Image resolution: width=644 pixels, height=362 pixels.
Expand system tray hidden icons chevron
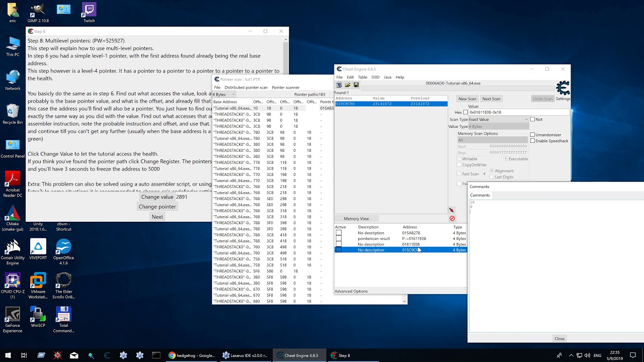[x=572, y=355]
